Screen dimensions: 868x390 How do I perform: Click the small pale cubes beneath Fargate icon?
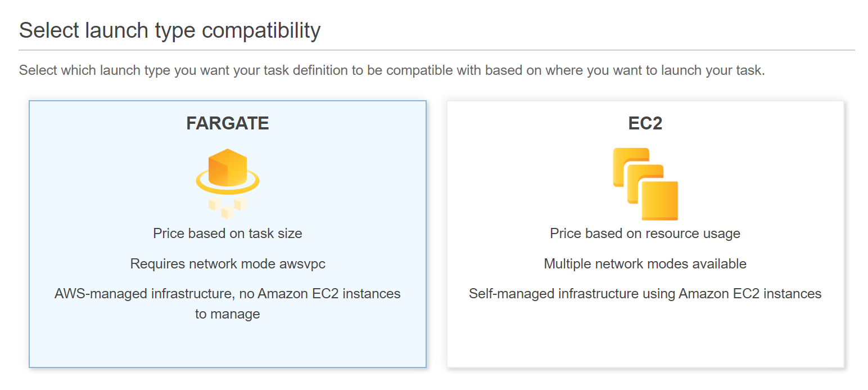point(228,207)
